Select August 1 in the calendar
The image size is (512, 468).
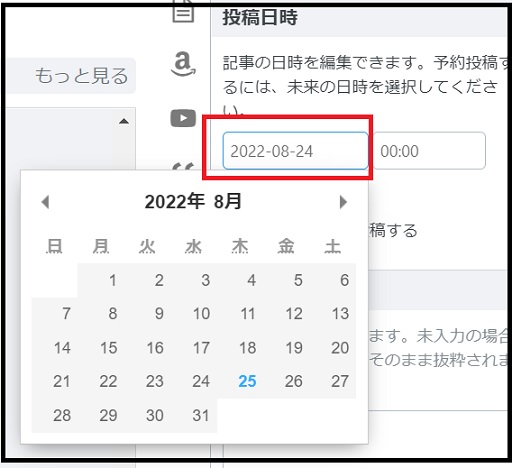101,280
